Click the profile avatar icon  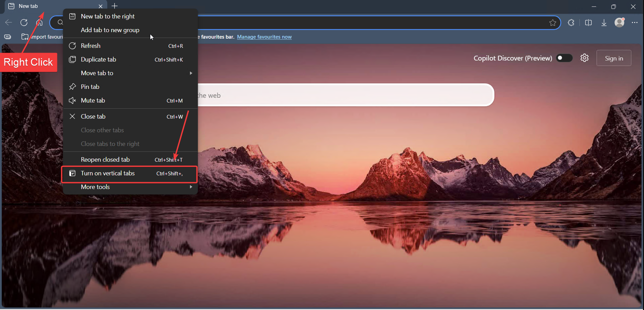pos(619,23)
